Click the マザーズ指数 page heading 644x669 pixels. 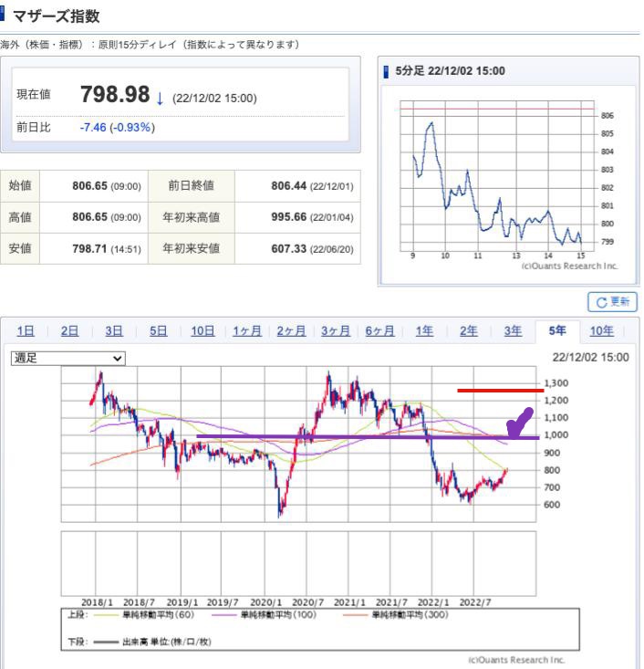56,16
